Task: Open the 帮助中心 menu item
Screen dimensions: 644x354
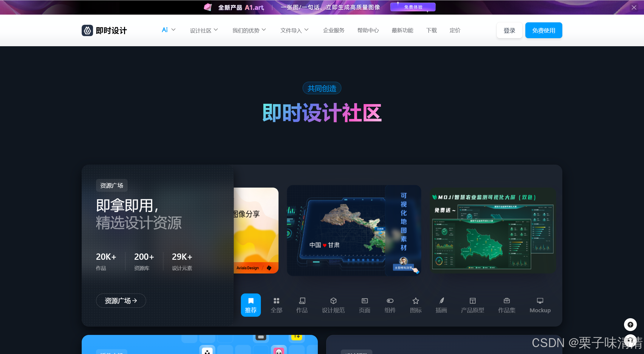Action: [368, 30]
